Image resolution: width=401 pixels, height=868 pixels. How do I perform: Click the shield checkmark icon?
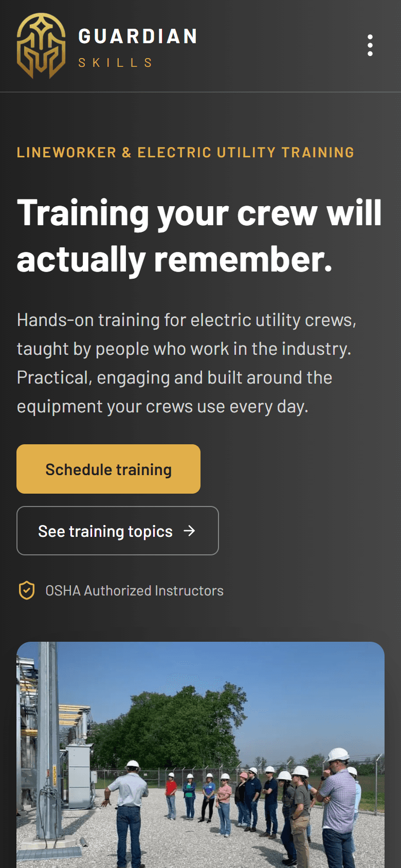pos(27,590)
